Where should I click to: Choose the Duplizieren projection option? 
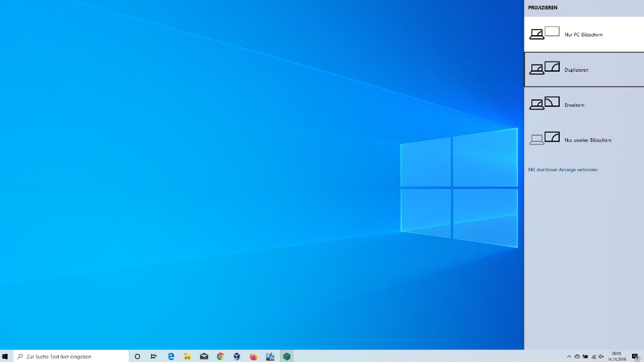coord(584,70)
